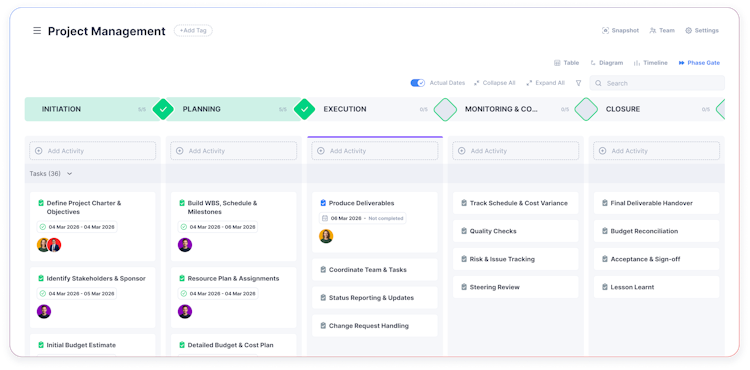Click task icon beside Final Deliverable Handover
The image size is (750, 370).
605,203
